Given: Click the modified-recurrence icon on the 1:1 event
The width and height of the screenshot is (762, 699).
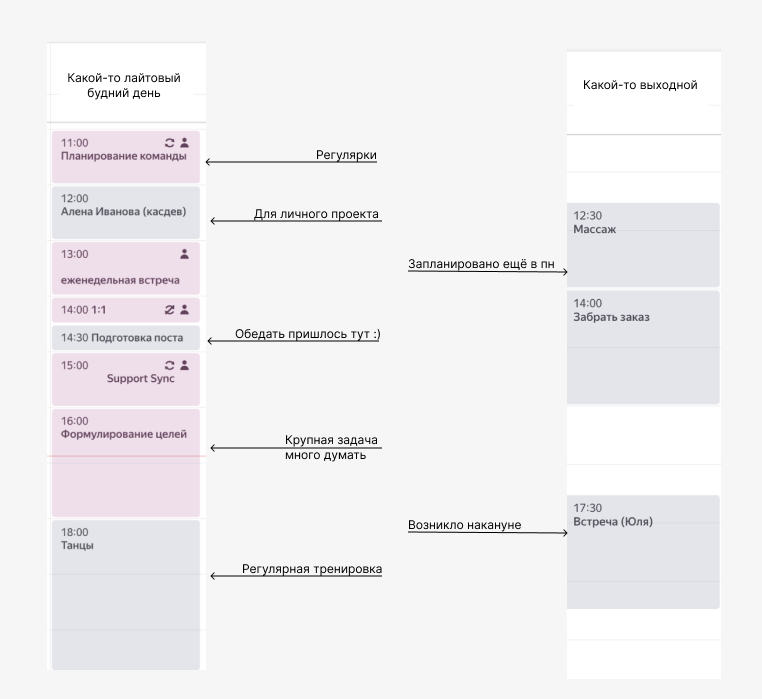Looking at the screenshot, I should point(170,310).
